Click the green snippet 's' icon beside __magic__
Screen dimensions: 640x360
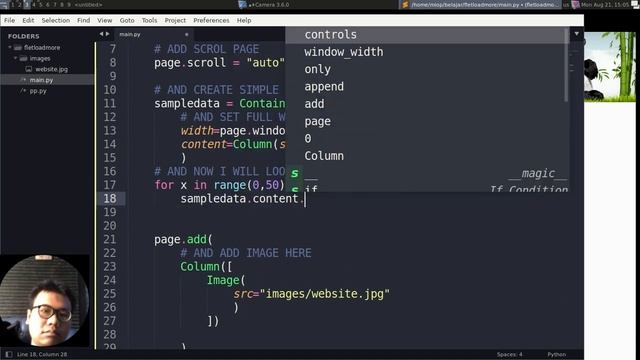click(294, 173)
